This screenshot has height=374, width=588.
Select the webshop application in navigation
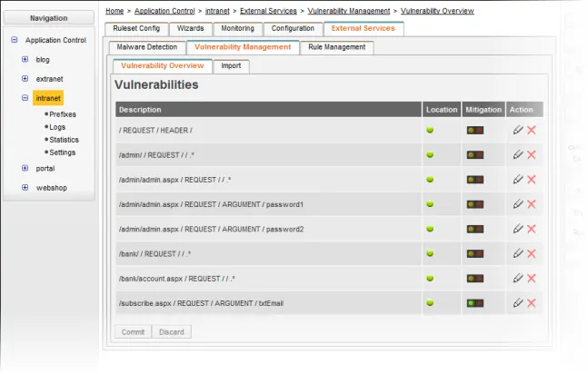[52, 188]
